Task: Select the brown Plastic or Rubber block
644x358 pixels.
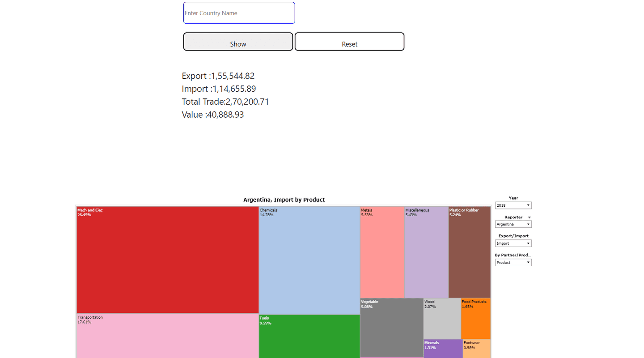Action: [470, 252]
